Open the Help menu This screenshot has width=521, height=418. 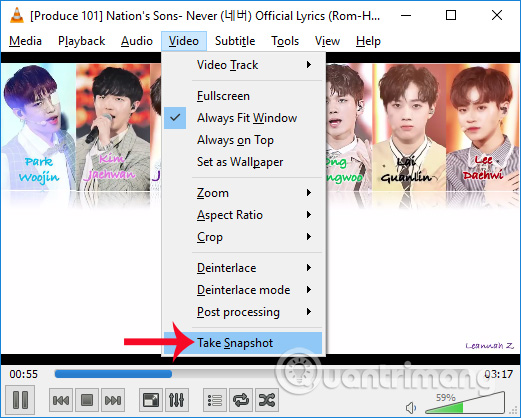(368, 41)
